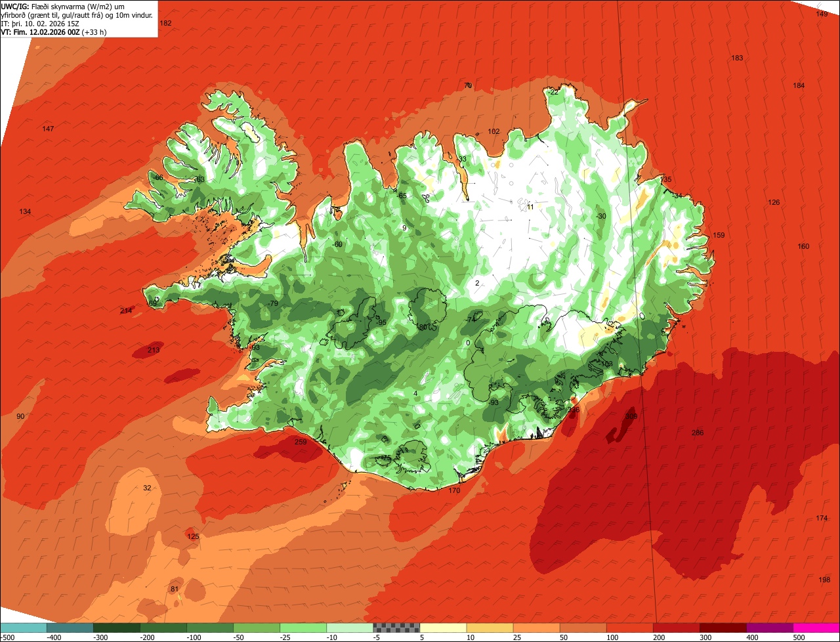The height and width of the screenshot is (642, 840).
Task: Click the ocean value '134' on west side
Action: click(x=25, y=211)
